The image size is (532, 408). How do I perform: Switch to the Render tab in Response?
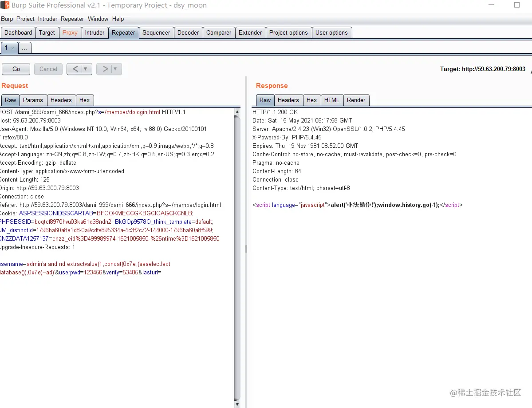[x=356, y=100]
